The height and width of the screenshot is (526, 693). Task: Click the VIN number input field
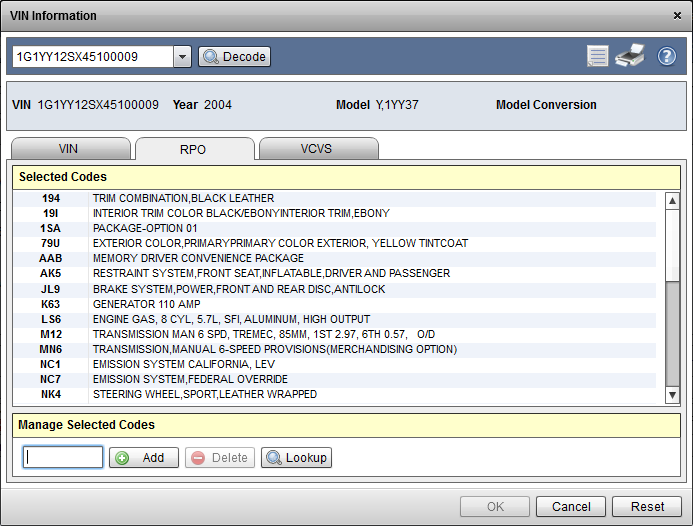pyautogui.click(x=93, y=57)
